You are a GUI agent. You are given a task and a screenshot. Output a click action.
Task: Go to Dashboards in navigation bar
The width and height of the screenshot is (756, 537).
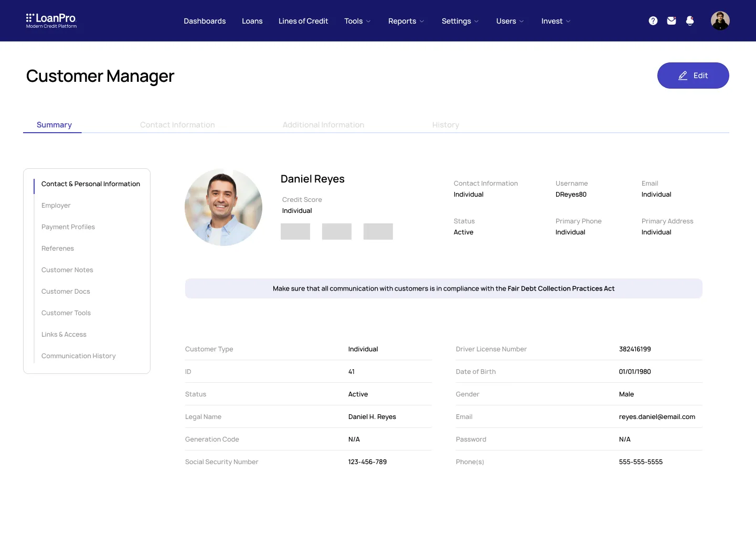point(205,21)
